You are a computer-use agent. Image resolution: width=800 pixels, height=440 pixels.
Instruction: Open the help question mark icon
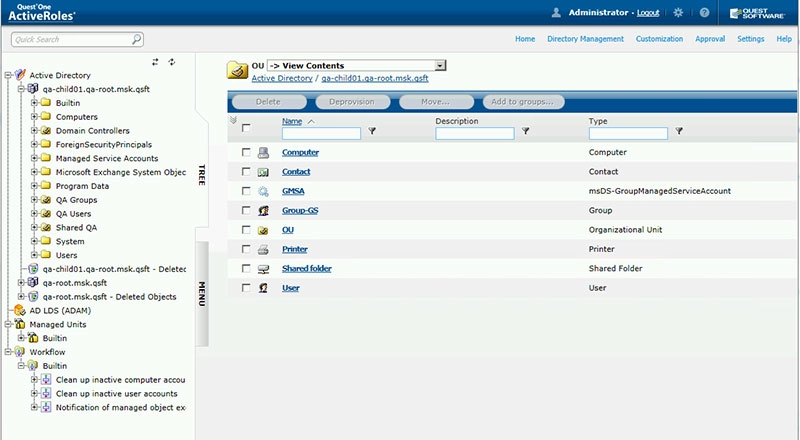click(x=705, y=13)
